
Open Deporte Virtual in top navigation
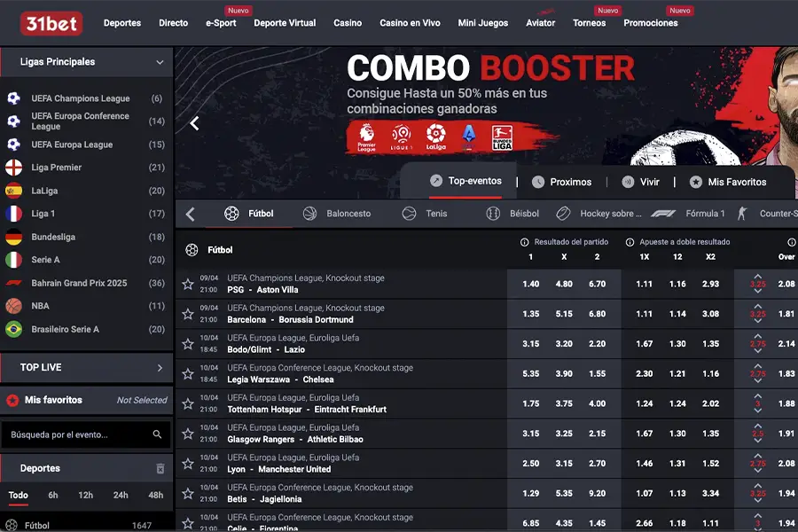(x=285, y=23)
